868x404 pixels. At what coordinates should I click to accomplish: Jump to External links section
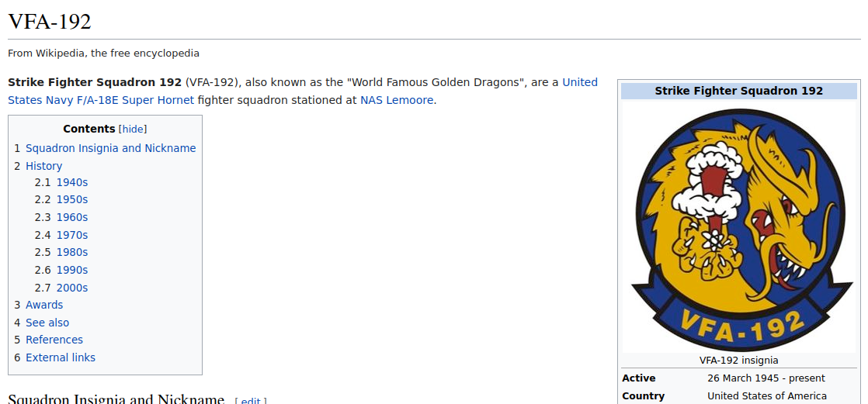61,357
